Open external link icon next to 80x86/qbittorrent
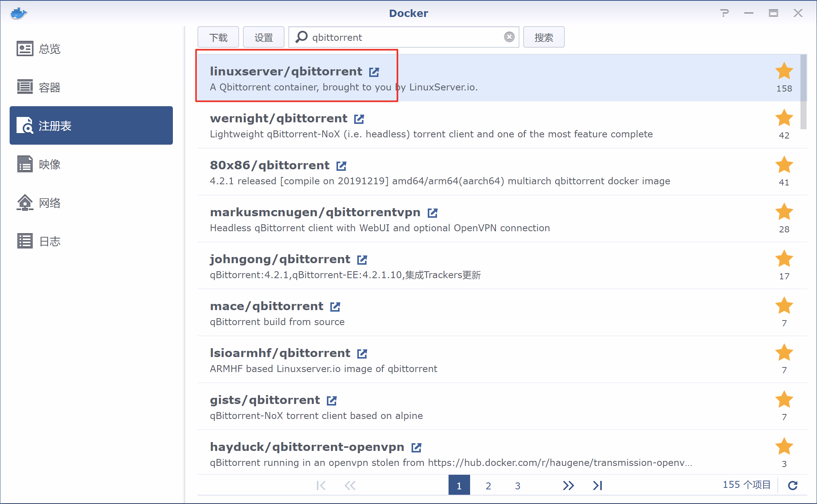 (341, 166)
